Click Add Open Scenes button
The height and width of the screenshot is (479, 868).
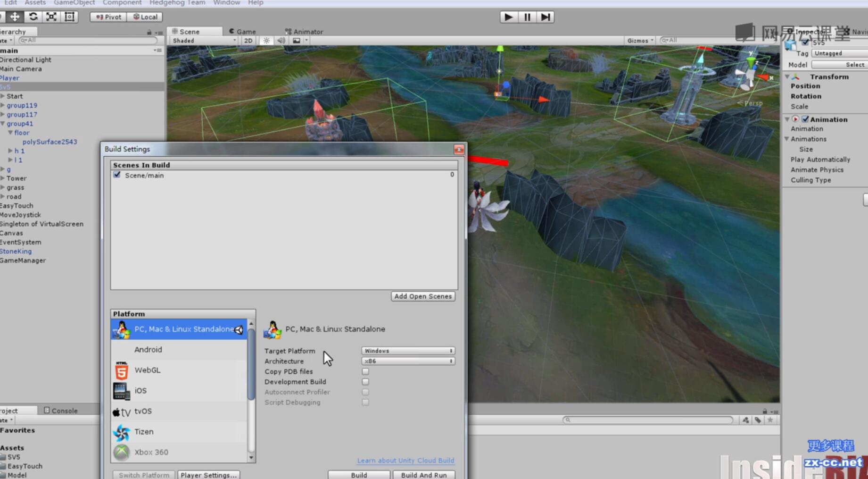pos(423,296)
